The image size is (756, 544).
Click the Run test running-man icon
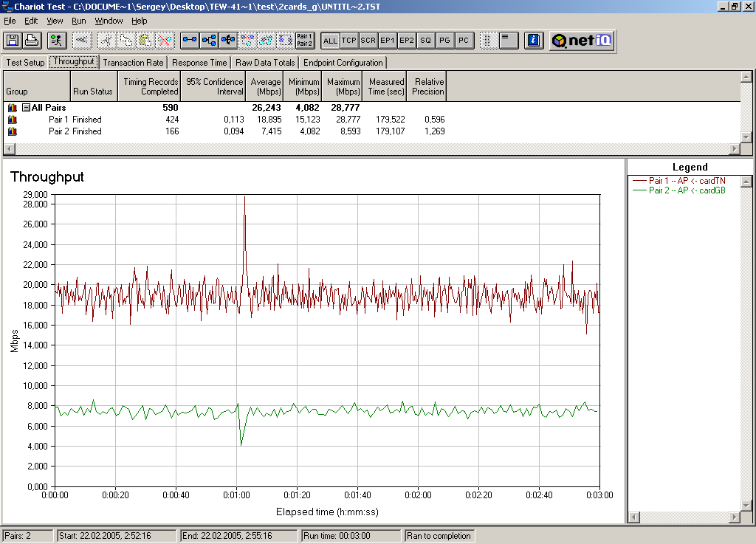(58, 41)
